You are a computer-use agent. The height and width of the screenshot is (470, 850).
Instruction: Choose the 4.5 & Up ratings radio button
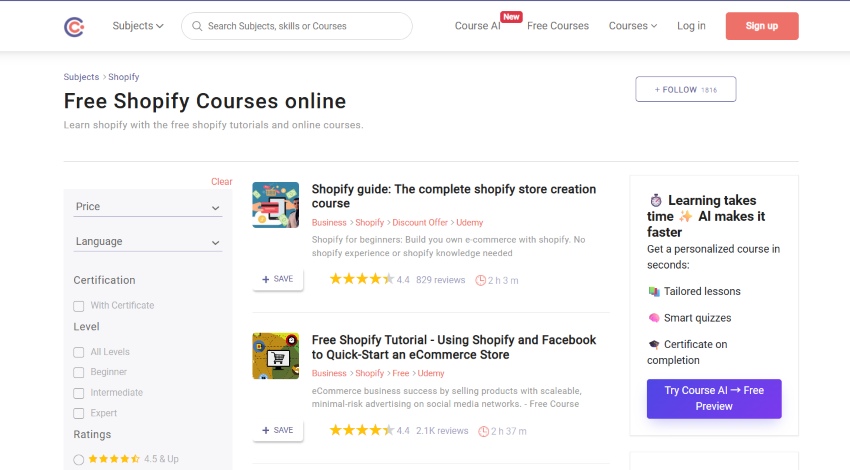click(79, 460)
